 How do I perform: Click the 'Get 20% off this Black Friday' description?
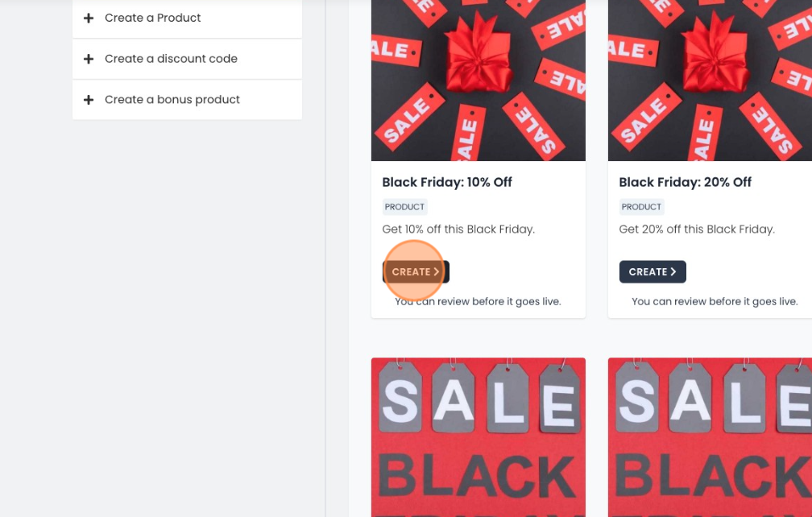[x=697, y=230]
